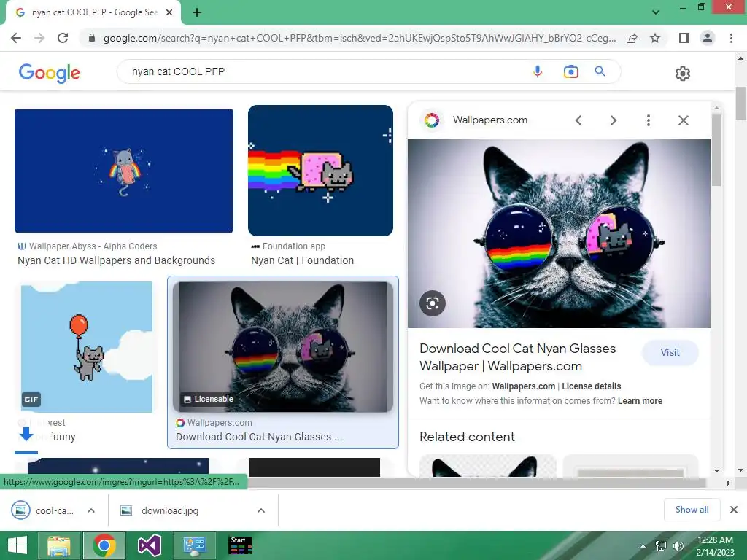Show hidden system tray icons

643,546
